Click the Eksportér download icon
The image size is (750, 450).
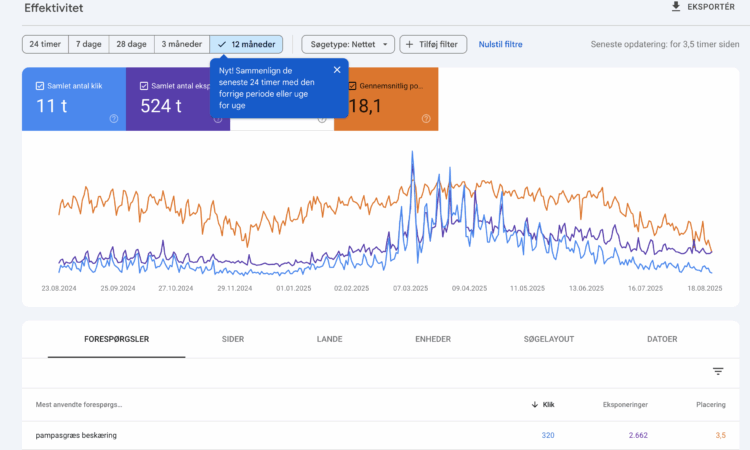676,7
